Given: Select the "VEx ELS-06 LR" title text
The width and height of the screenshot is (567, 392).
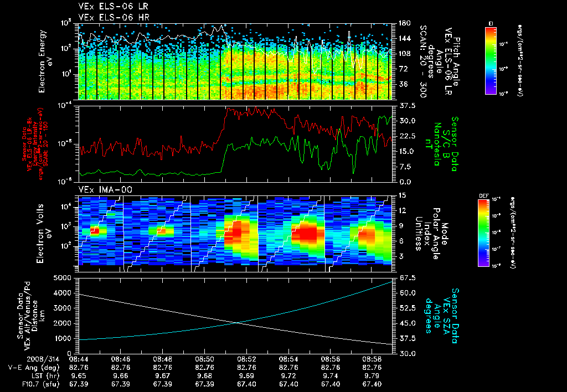Looking at the screenshot, I should point(113,7).
